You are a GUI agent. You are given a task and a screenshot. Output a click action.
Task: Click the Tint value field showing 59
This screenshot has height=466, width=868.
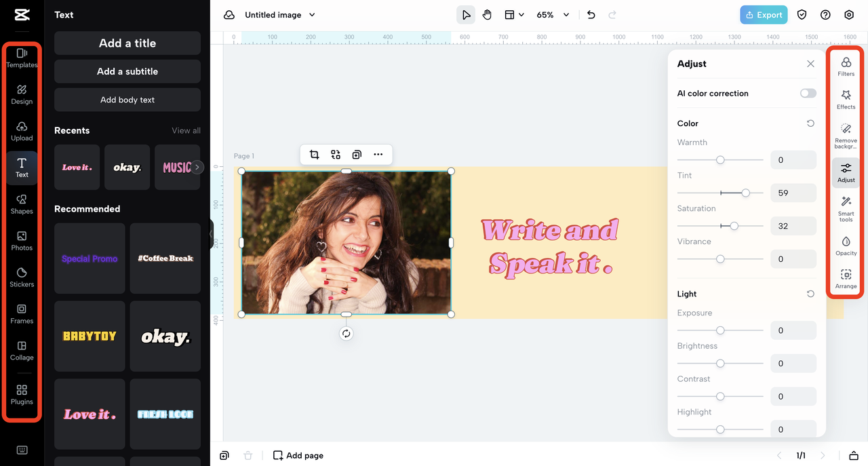[793, 193]
